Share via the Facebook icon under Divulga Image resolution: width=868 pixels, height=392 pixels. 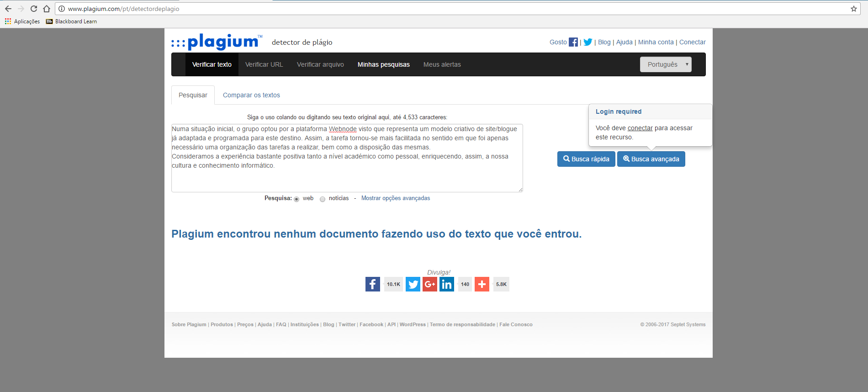coord(373,284)
